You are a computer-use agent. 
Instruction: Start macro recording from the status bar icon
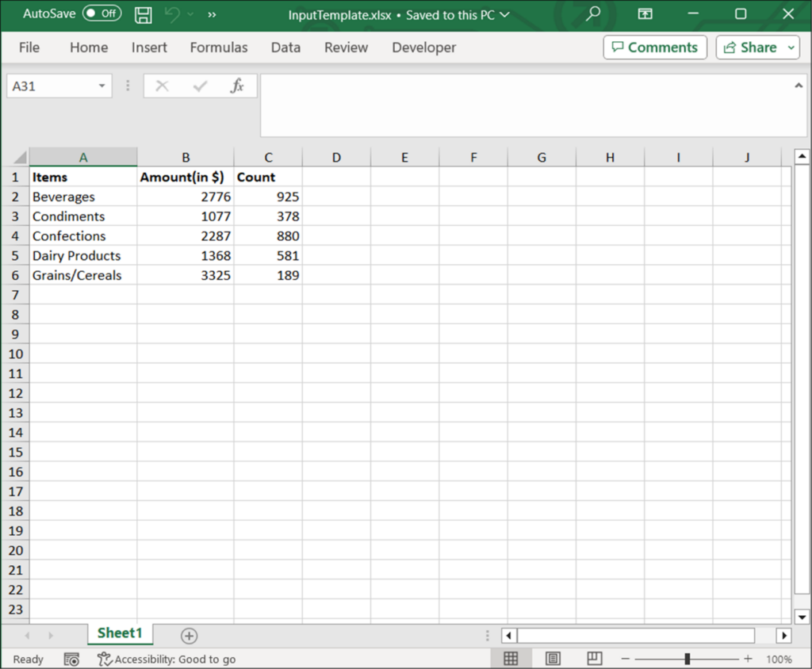(71, 659)
